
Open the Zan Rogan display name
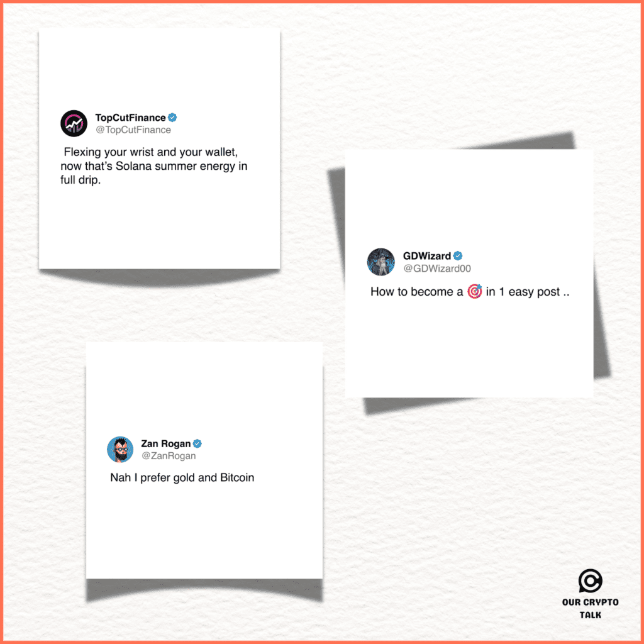166,443
